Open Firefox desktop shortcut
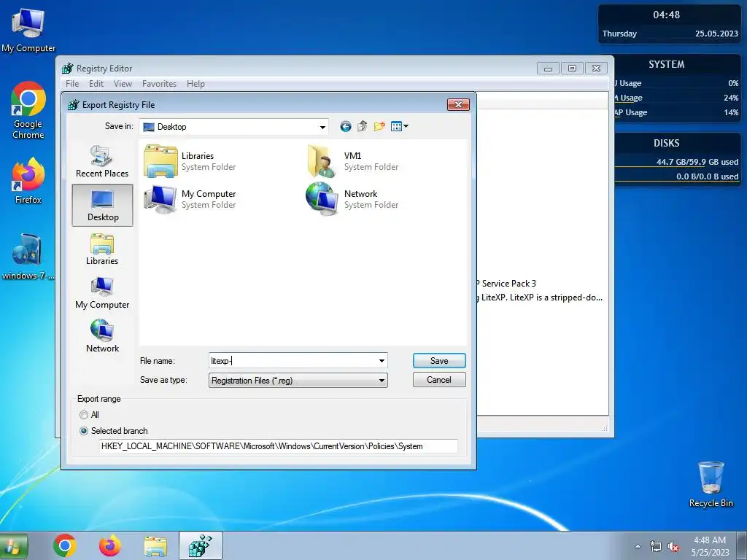The width and height of the screenshot is (747, 560). (x=28, y=181)
